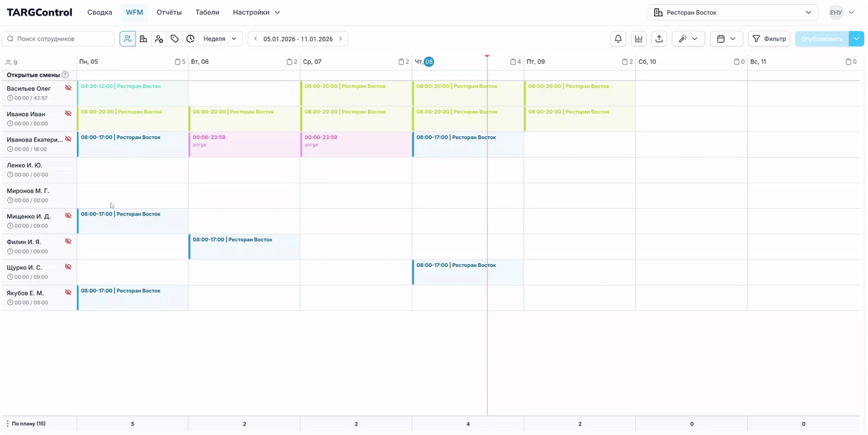The width and height of the screenshot is (868, 435).
Task: Click help icon next to Открытые смены
Action: (x=65, y=75)
